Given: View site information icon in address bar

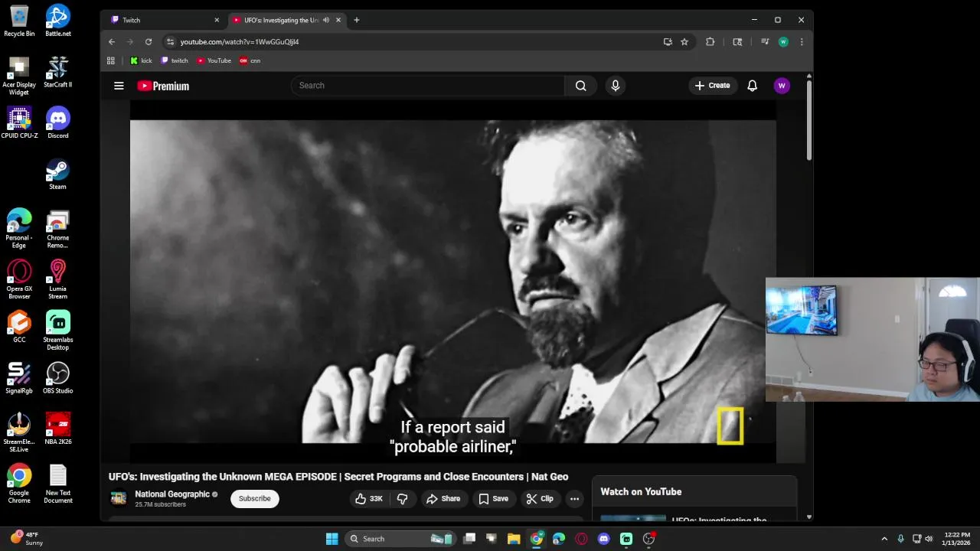Looking at the screenshot, I should pyautogui.click(x=171, y=42).
